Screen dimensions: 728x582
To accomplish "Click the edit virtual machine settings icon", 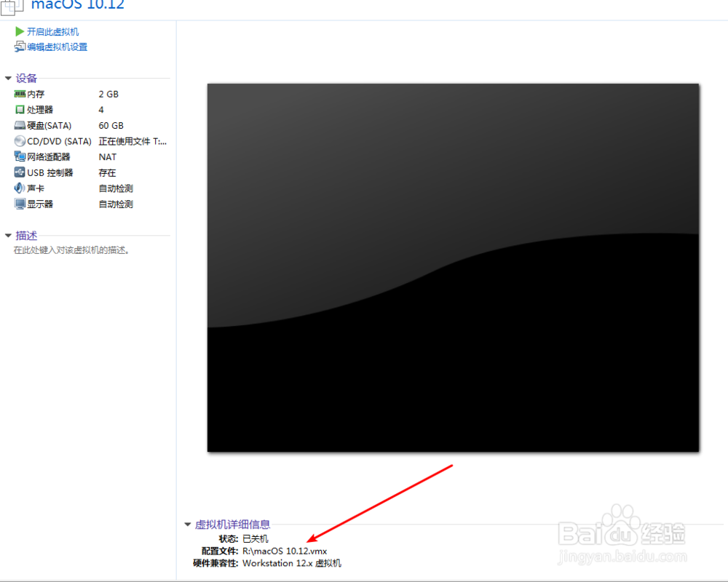I will click(x=20, y=47).
